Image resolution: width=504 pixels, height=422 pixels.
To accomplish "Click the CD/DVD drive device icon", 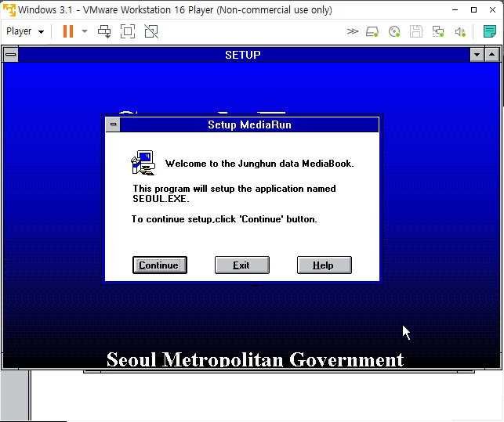I will tap(394, 31).
